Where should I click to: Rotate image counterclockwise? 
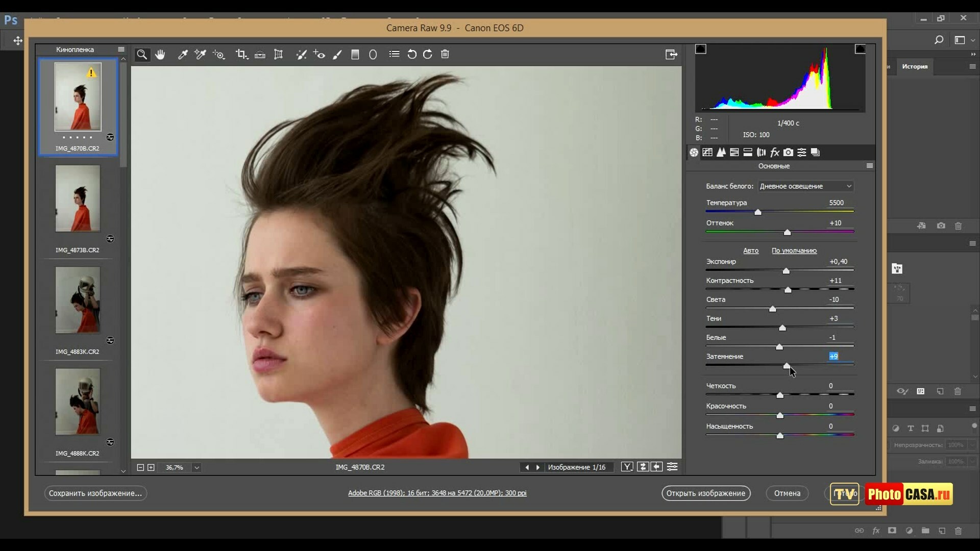click(x=411, y=55)
